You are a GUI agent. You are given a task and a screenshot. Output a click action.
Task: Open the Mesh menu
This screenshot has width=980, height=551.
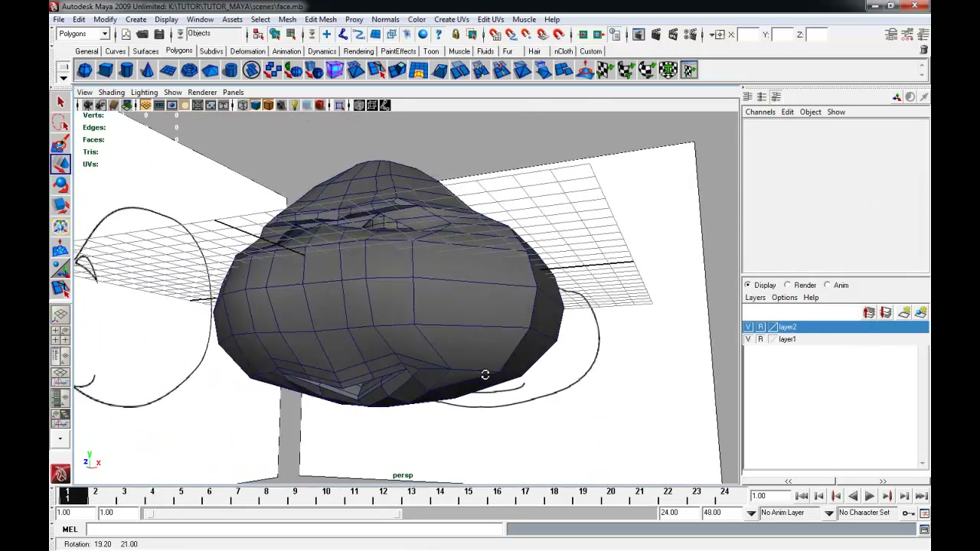pos(287,19)
